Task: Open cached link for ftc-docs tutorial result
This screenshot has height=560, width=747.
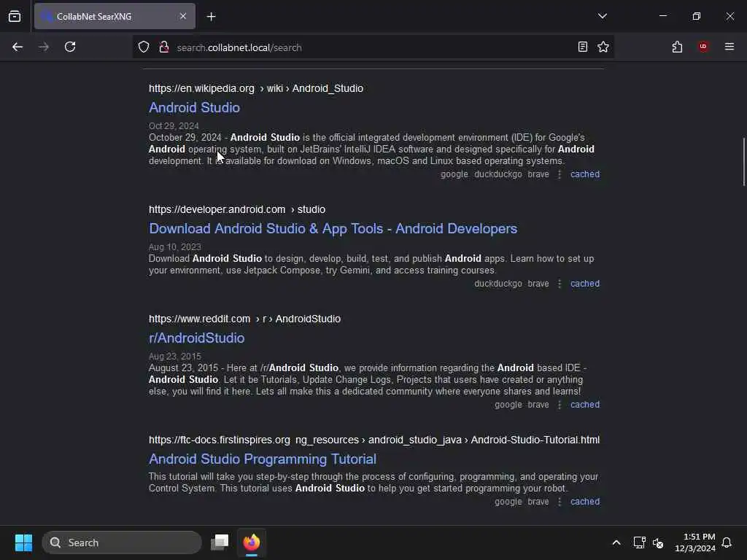Action: (x=585, y=502)
